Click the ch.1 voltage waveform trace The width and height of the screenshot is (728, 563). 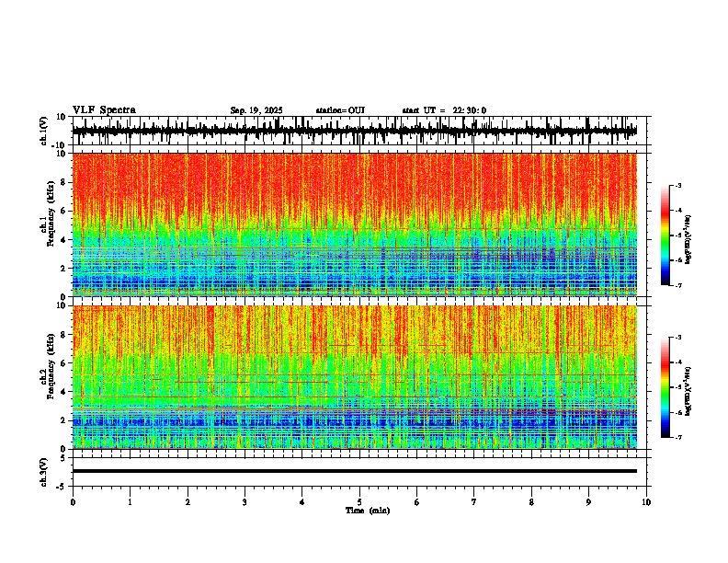(355, 131)
